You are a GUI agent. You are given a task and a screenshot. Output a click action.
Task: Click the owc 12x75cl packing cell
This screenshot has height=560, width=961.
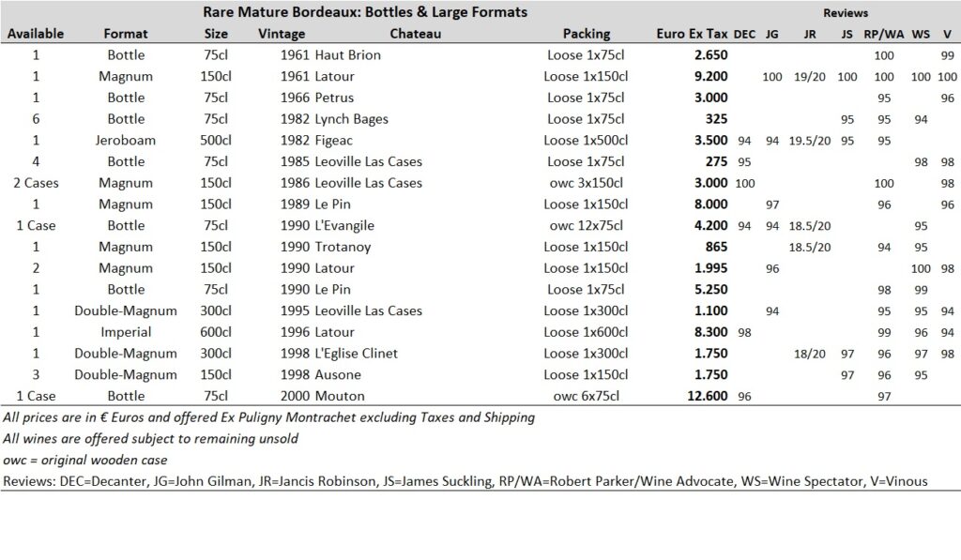[586, 225]
